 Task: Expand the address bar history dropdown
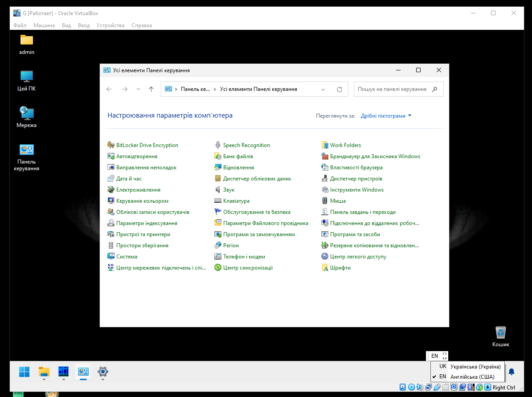(323, 89)
